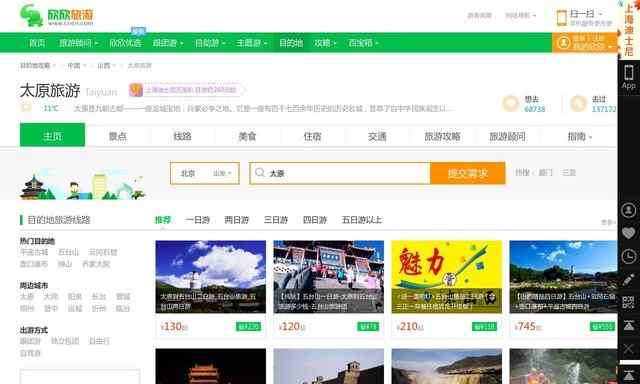
Task: Click the magnifier icon in search box
Action: [260, 173]
